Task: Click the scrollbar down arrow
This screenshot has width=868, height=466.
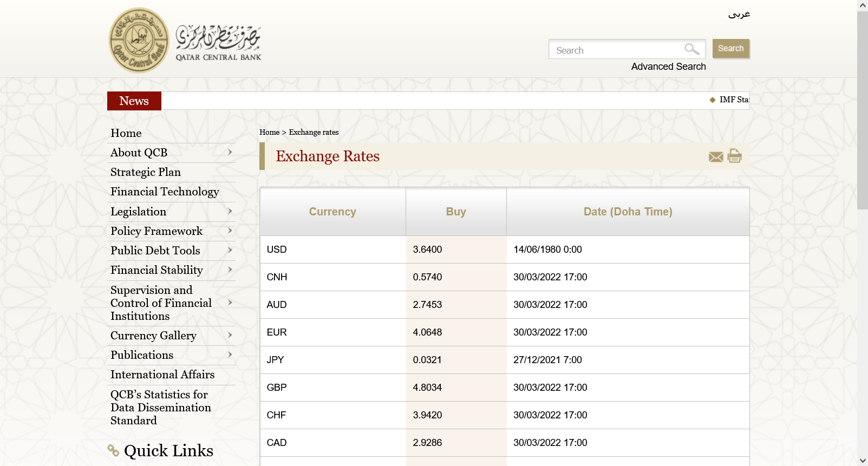Action: (863, 461)
